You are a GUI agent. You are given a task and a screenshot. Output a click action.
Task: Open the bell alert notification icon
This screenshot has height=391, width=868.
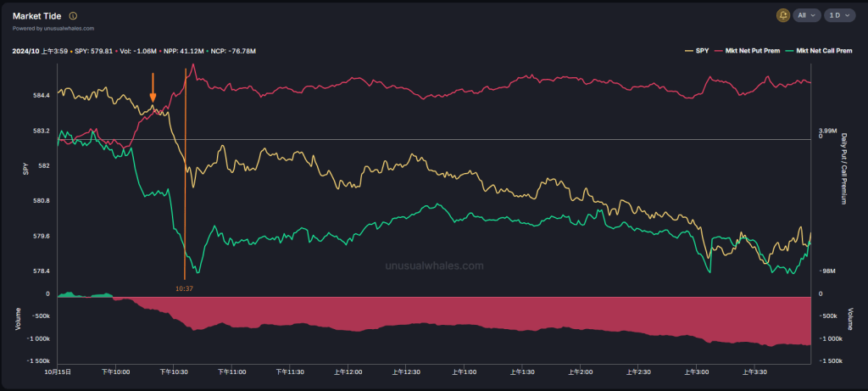[x=782, y=15]
